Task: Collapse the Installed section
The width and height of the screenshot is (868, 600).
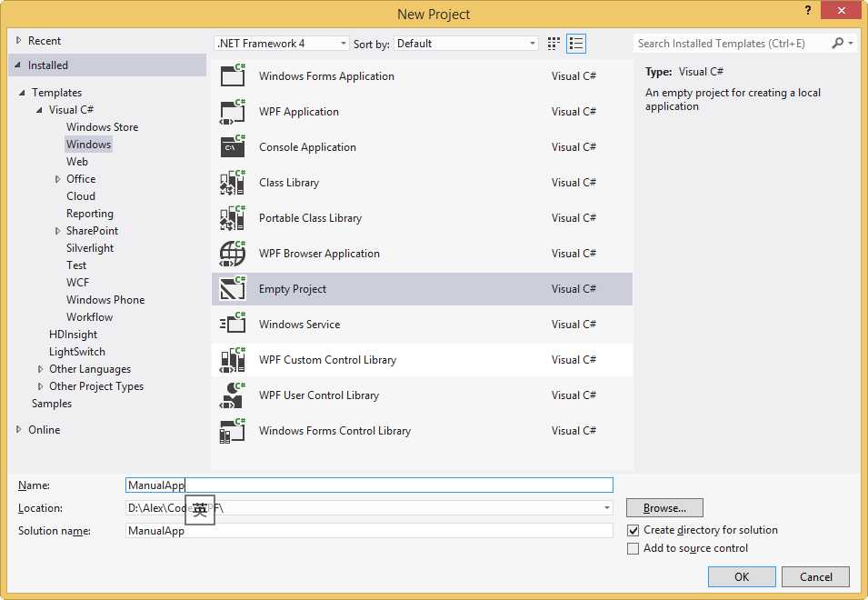Action: coord(17,65)
